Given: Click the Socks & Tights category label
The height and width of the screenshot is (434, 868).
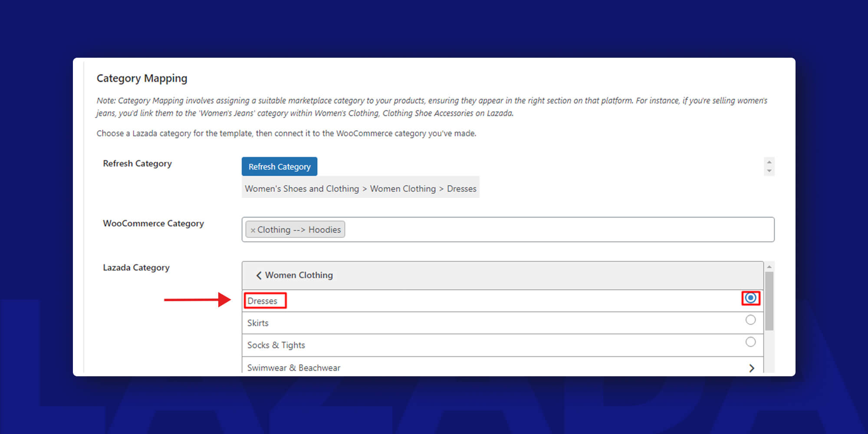Looking at the screenshot, I should pos(276,345).
